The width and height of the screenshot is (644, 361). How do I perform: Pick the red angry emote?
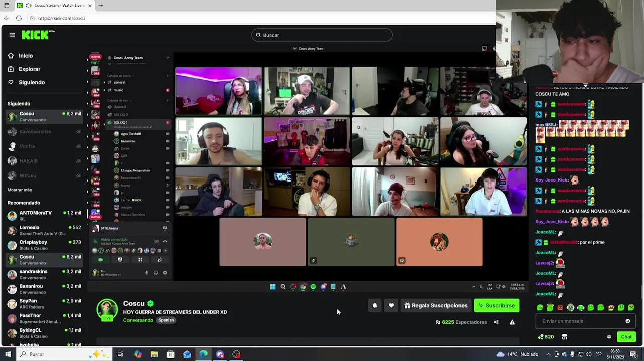pyautogui.click(x=560, y=307)
